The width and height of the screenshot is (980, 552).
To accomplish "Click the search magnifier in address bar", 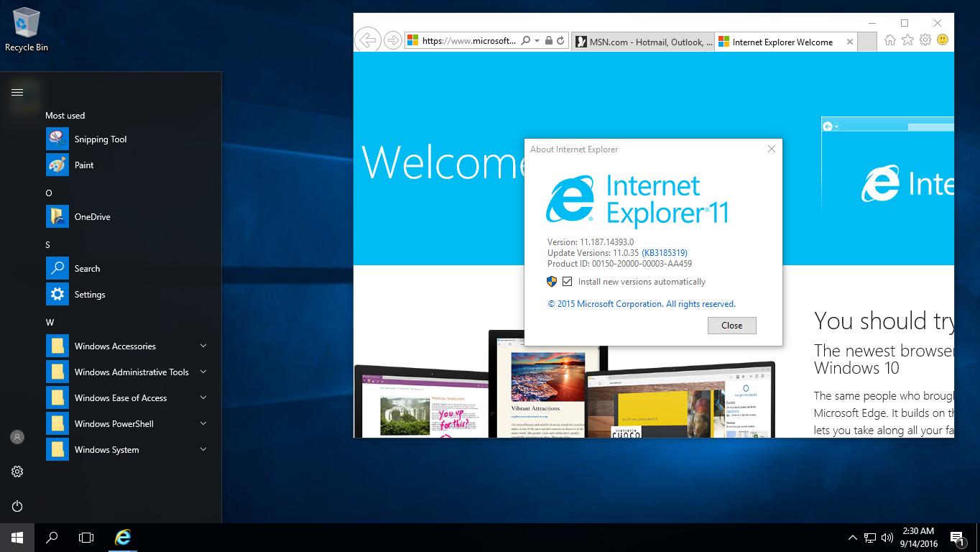I will (x=526, y=41).
